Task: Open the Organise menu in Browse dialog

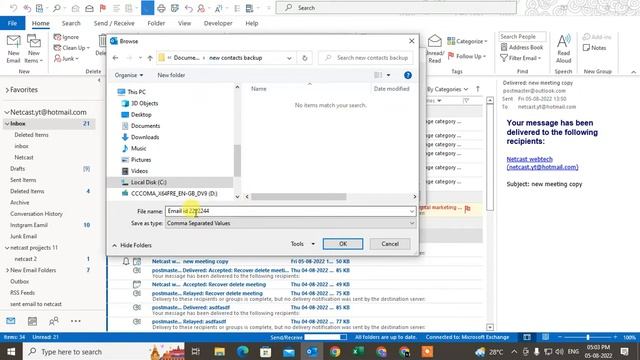Action: (129, 75)
